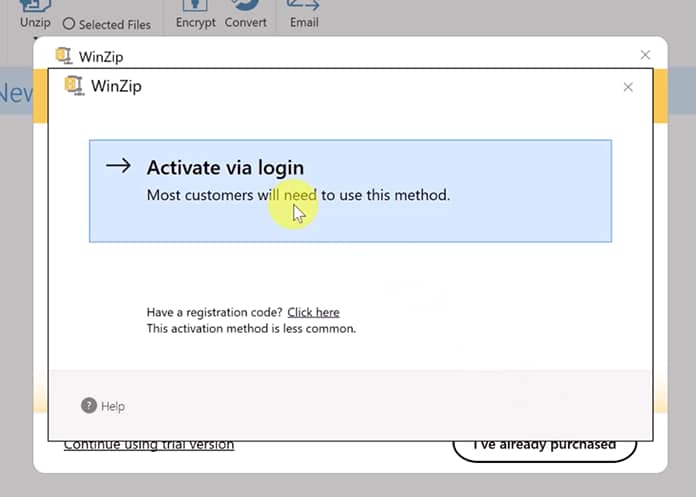
Task: Open the Click here registration code link
Action: [x=313, y=312]
